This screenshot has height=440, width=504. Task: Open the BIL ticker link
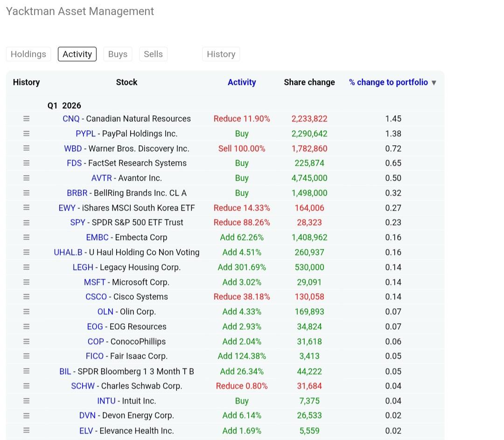click(65, 371)
